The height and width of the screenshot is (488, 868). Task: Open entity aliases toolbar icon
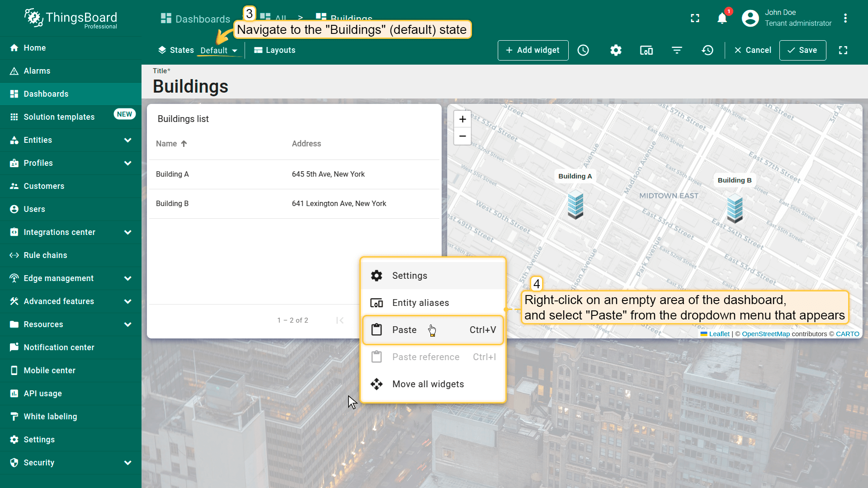coord(646,50)
